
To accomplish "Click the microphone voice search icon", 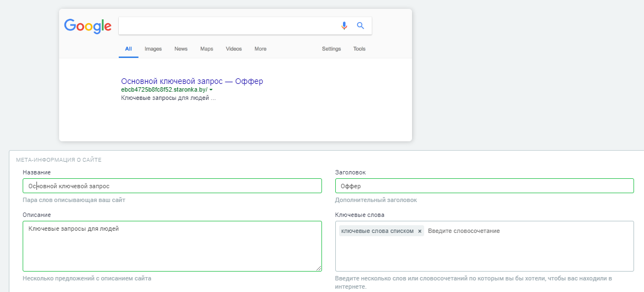I will coord(344,25).
